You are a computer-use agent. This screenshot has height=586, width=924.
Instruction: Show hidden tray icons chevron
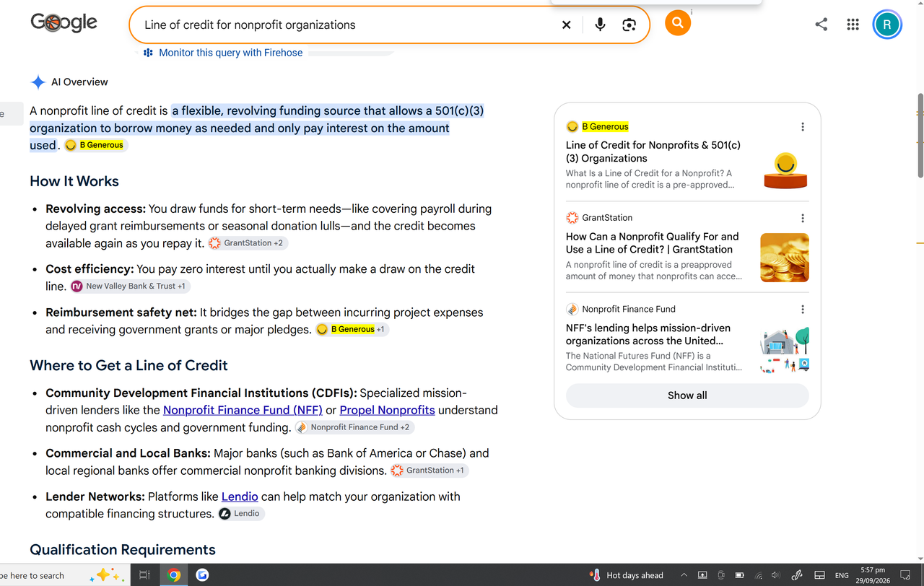coord(684,575)
